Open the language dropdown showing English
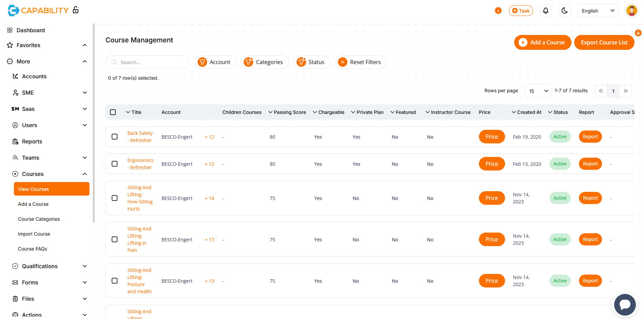The width and height of the screenshot is (644, 319). (x=598, y=11)
